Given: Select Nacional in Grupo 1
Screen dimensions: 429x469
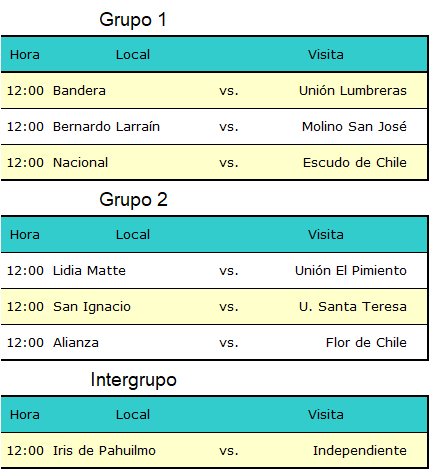Looking at the screenshot, I should pyautogui.click(x=81, y=163).
